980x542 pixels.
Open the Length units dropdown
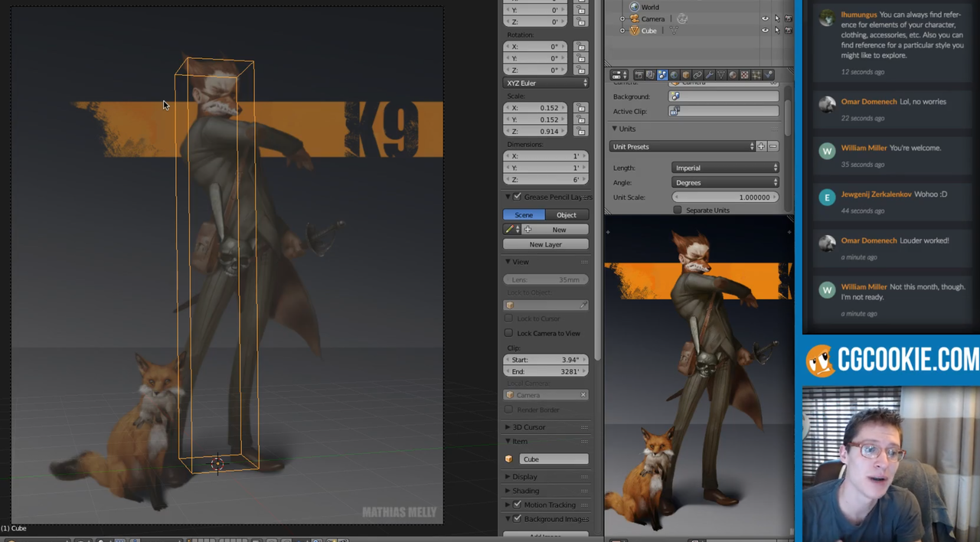(x=725, y=168)
